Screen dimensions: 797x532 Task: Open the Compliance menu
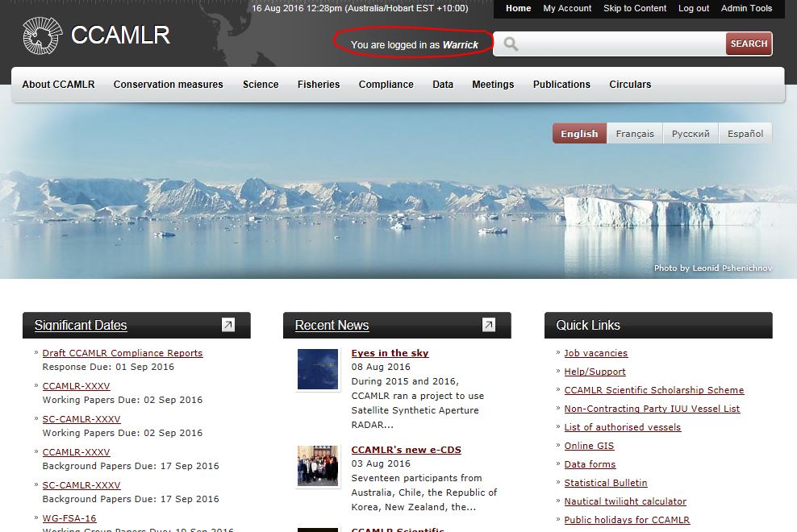386,85
